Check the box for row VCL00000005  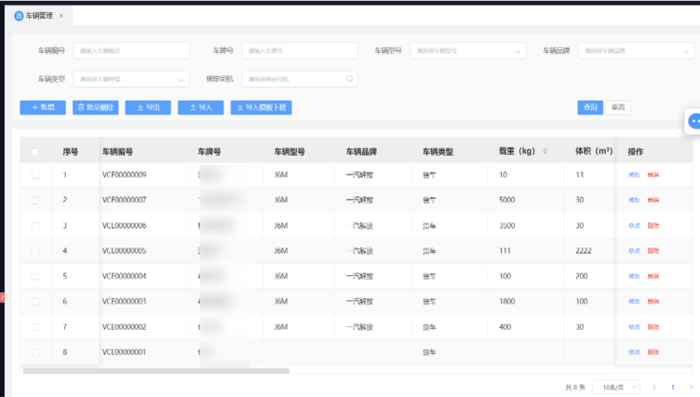point(35,251)
